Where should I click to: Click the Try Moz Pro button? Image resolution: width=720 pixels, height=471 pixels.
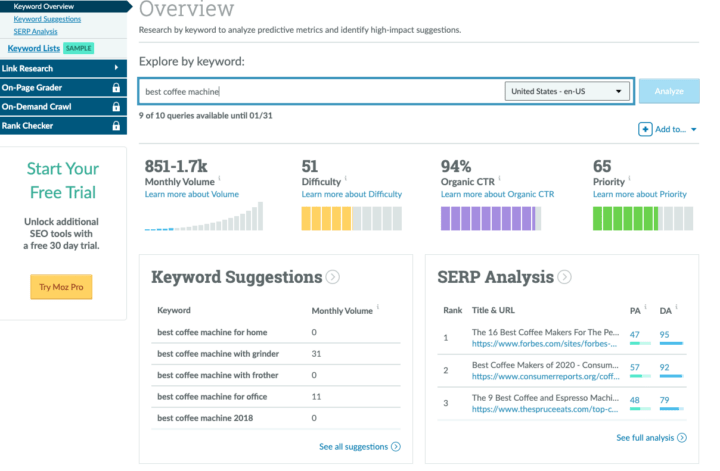pos(61,287)
